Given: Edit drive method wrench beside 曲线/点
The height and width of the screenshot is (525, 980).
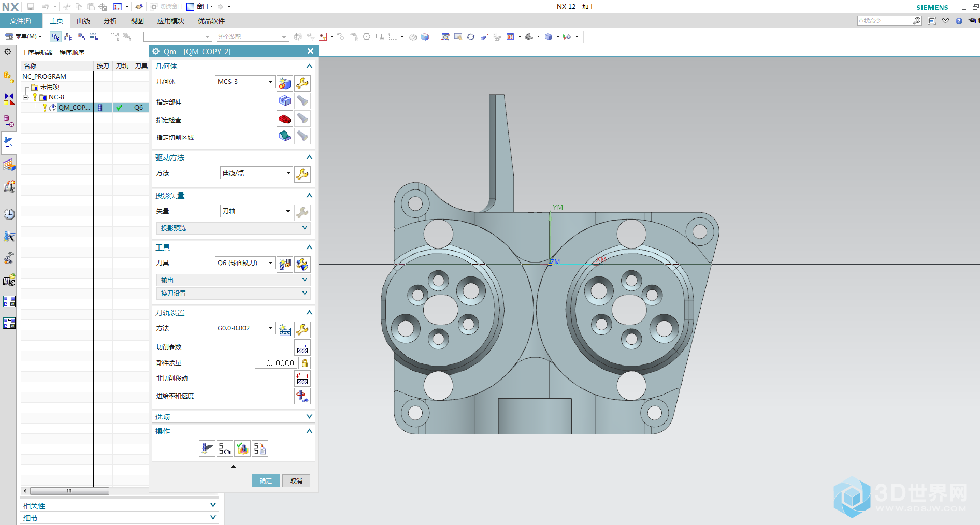Looking at the screenshot, I should [x=302, y=174].
